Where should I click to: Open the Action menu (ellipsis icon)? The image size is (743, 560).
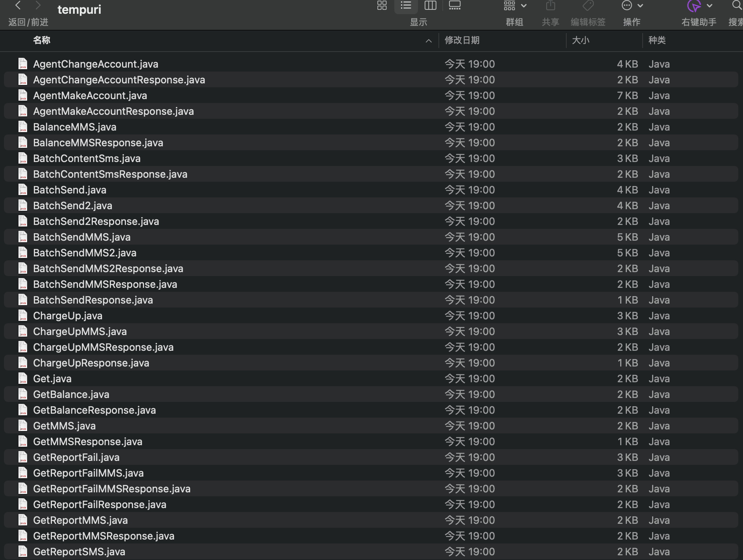(x=632, y=6)
